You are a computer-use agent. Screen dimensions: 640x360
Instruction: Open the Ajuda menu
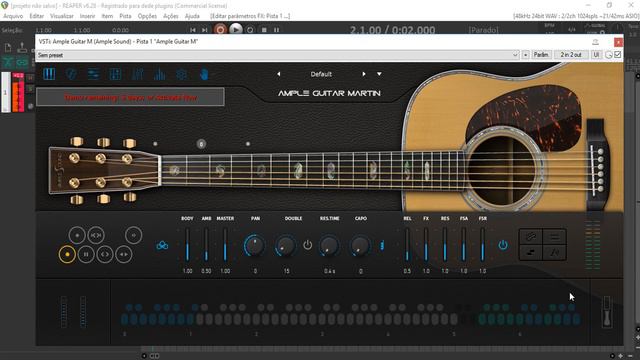click(192, 16)
